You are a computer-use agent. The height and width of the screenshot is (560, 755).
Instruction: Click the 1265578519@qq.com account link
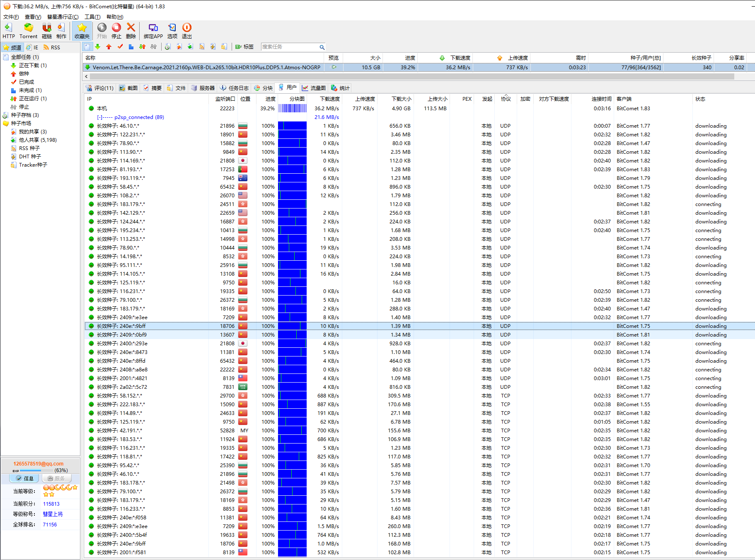39,464
